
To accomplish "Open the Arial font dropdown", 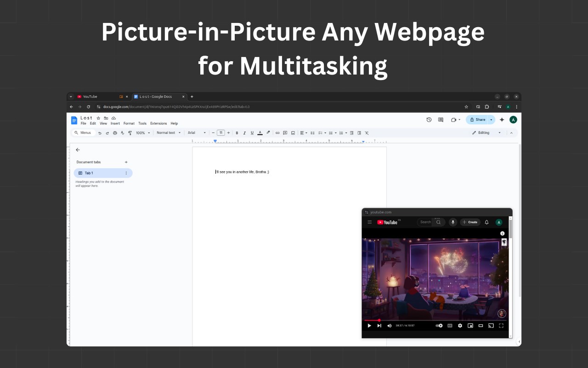I will tap(197, 133).
